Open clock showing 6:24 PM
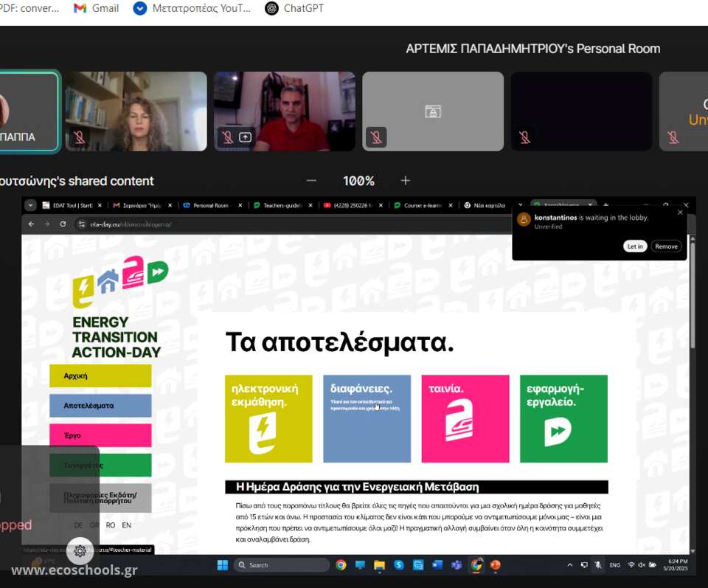 point(676,565)
